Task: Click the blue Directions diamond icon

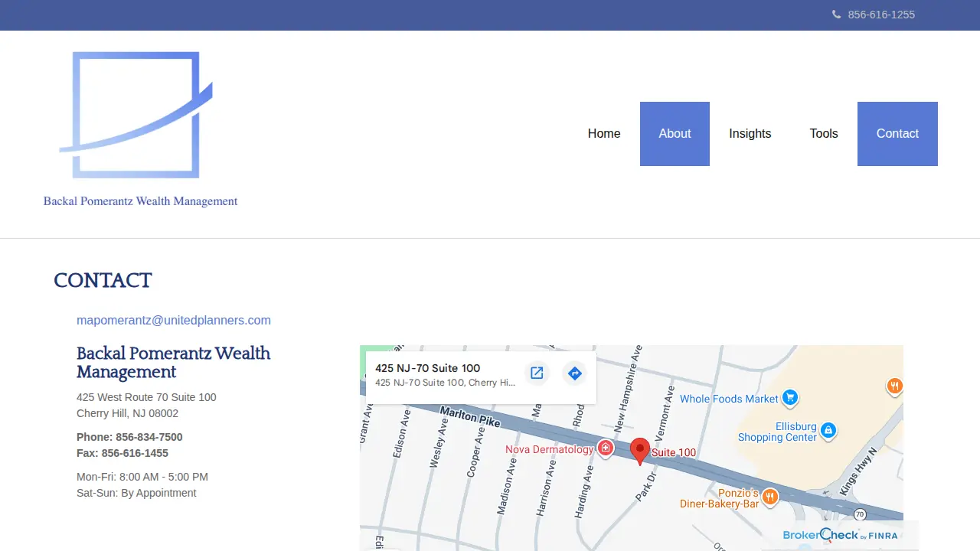Action: (574, 373)
